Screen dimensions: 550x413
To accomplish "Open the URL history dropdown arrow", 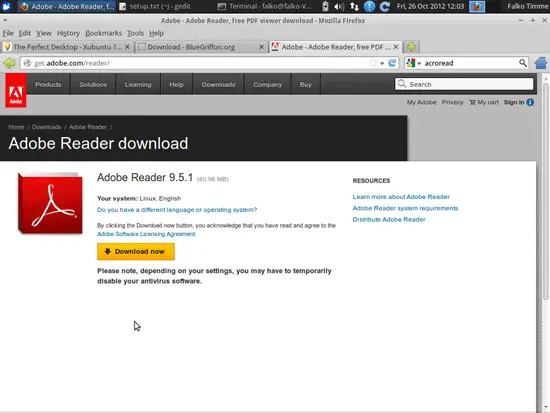I will [x=382, y=64].
